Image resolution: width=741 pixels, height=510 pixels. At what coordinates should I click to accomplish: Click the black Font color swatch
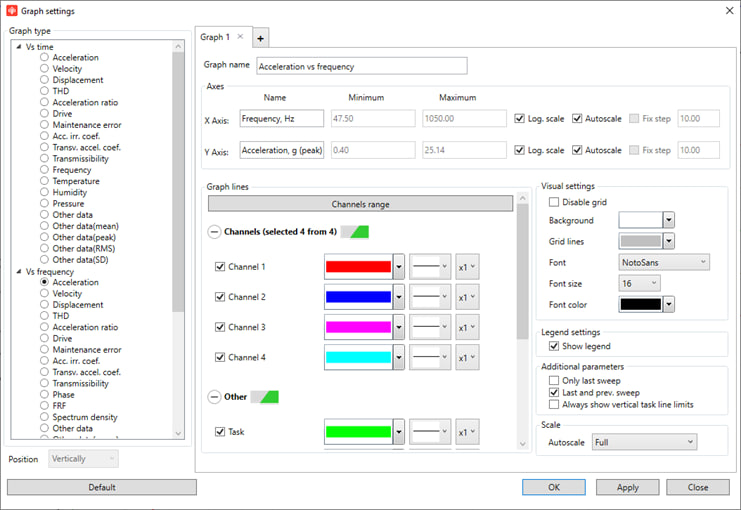(641, 304)
